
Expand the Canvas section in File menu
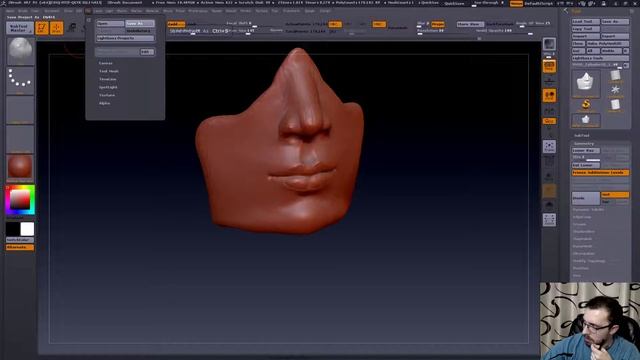106,63
